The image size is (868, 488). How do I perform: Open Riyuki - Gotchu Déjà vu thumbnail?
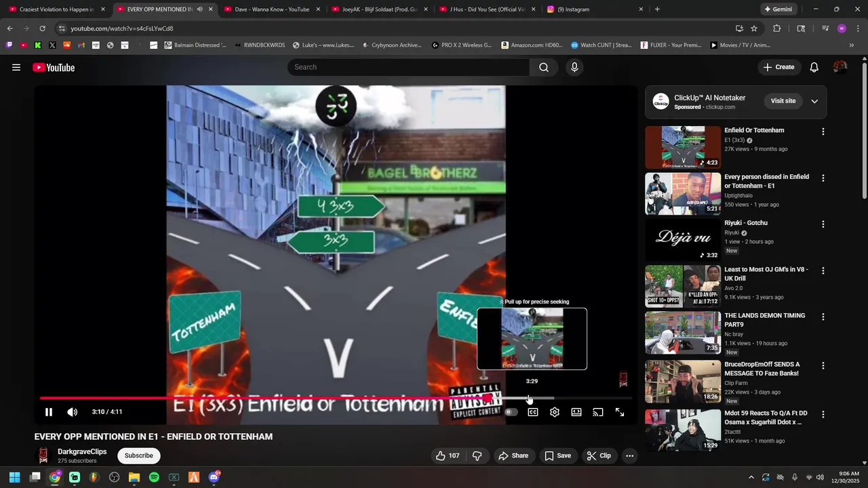pos(683,239)
